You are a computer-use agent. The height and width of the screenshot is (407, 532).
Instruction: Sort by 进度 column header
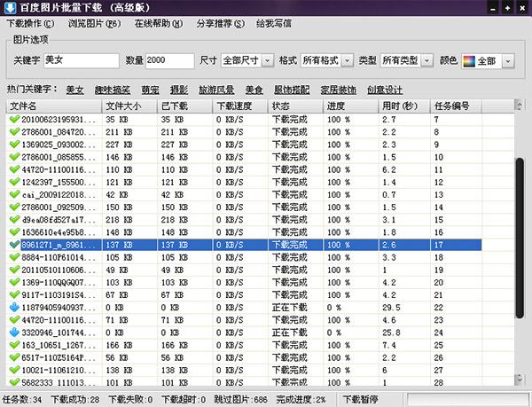351,106
